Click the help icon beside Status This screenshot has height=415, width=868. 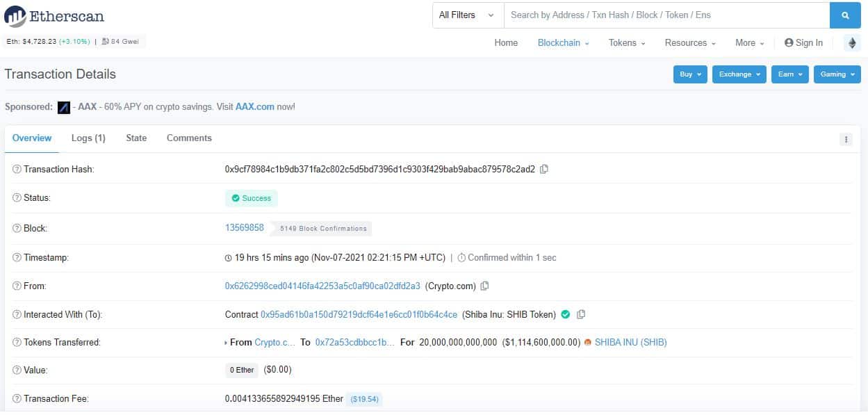17,198
